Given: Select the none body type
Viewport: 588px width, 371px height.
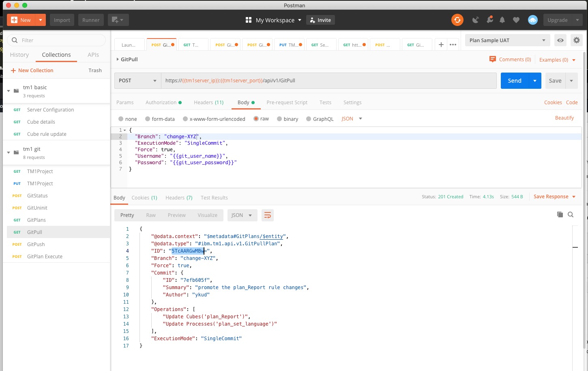Looking at the screenshot, I should 121,119.
